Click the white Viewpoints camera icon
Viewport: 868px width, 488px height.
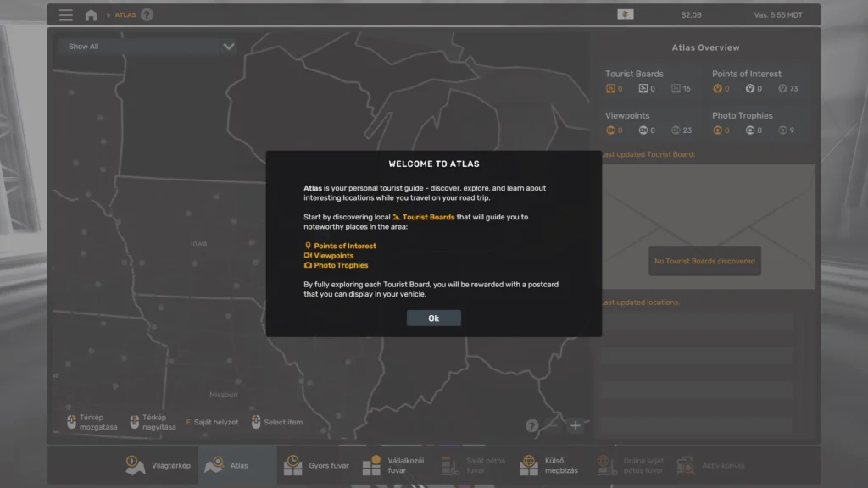pos(643,130)
